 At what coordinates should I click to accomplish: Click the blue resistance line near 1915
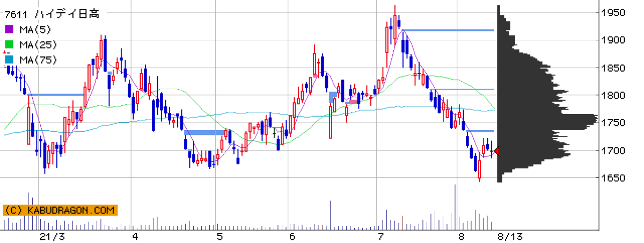click(x=448, y=30)
